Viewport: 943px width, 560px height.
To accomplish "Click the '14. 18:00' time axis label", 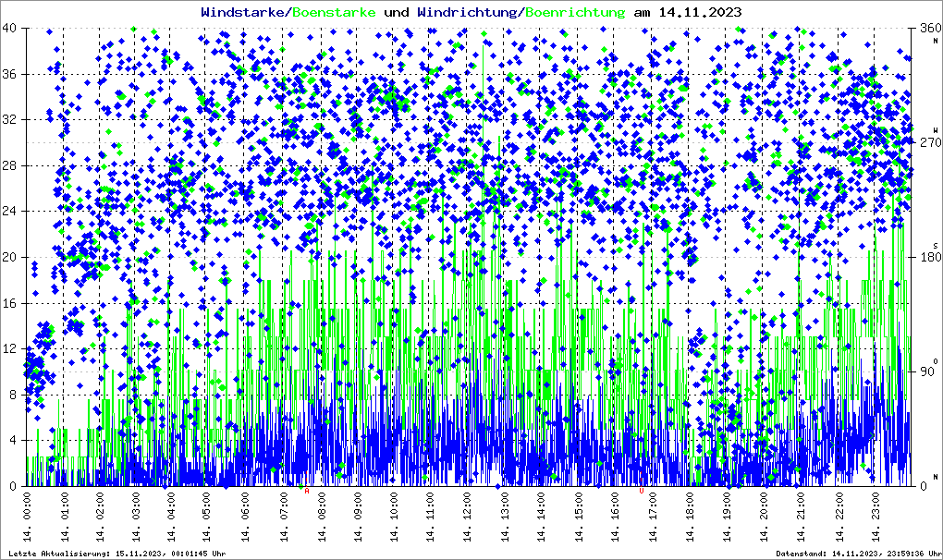I will [689, 517].
